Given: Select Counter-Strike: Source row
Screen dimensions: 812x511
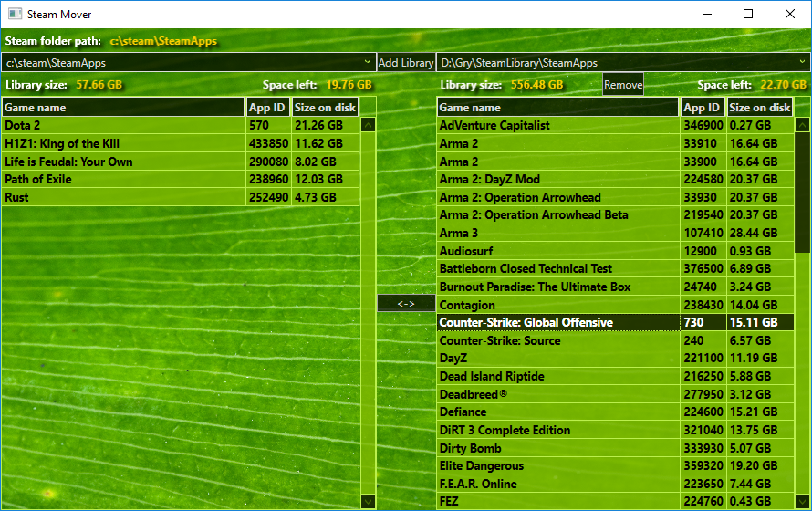Looking at the screenshot, I should coord(615,340).
